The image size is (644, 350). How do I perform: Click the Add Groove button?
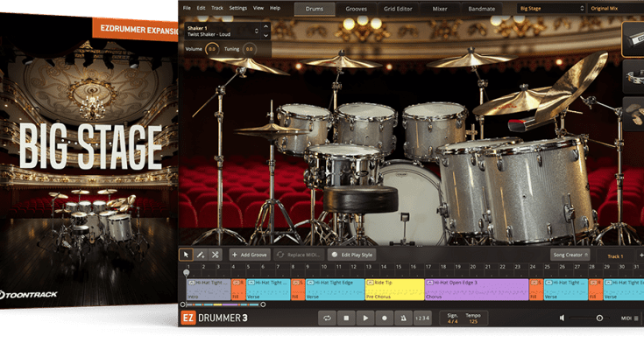[250, 255]
